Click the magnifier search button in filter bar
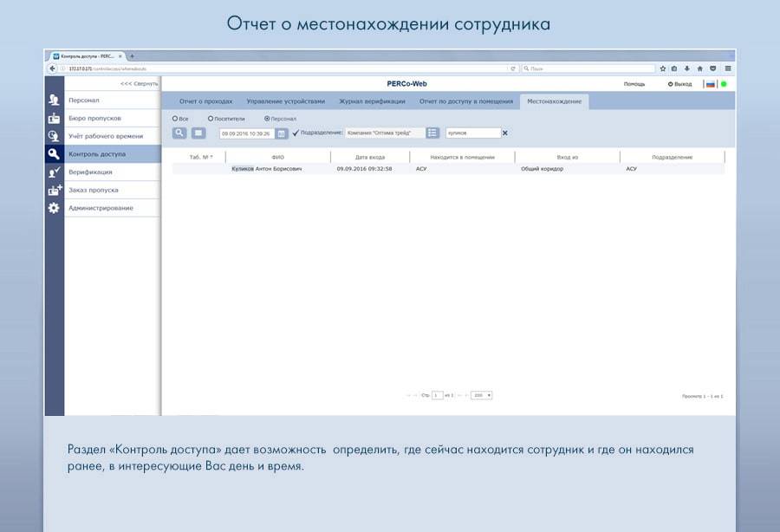 179,133
